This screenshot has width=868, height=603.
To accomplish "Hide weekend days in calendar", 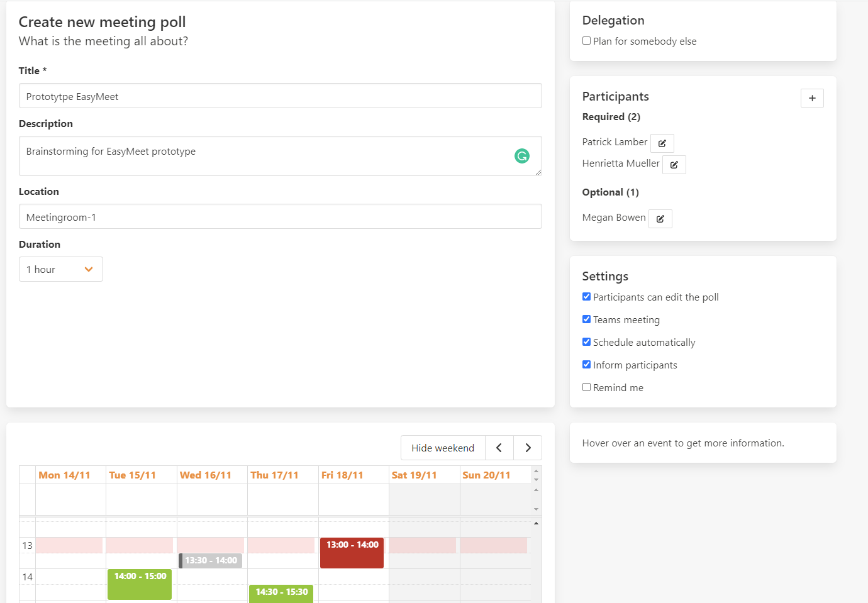I will pyautogui.click(x=443, y=448).
